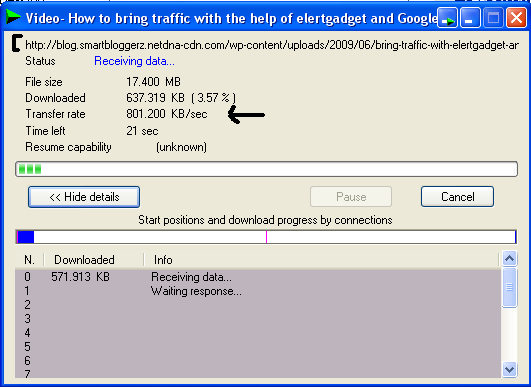Image resolution: width=531 pixels, height=387 pixels.
Task: Click the Resume capability label
Action: 68,147
